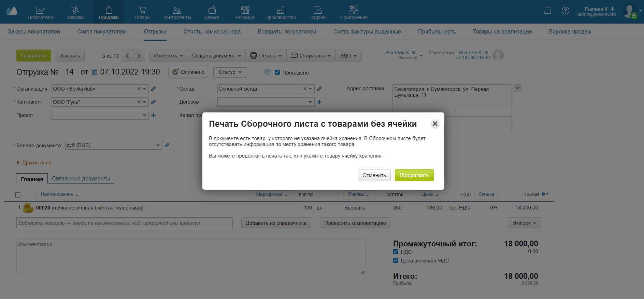Screen dimensions: 644x299
Task: Open the Розница store icon
Action: click(245, 10)
